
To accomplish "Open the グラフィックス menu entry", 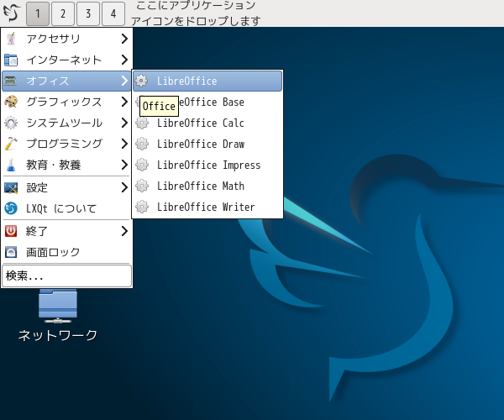I will (x=66, y=102).
